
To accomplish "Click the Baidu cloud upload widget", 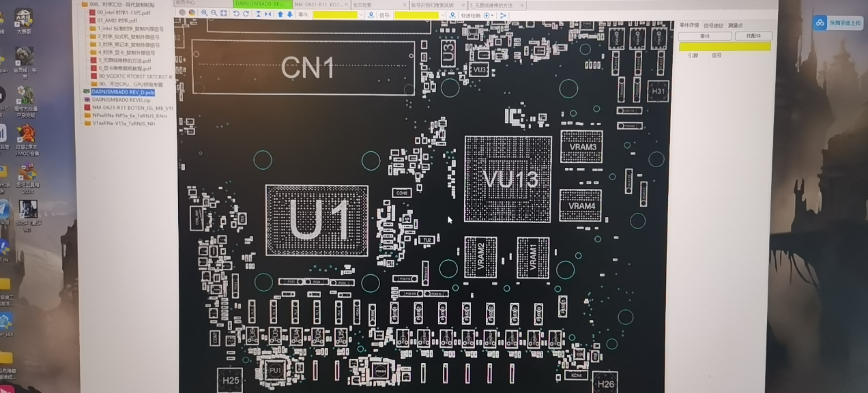I will tap(837, 23).
